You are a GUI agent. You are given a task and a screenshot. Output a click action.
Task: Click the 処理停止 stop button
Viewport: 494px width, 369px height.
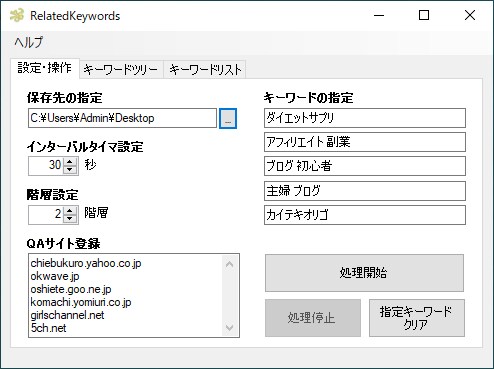(313, 318)
